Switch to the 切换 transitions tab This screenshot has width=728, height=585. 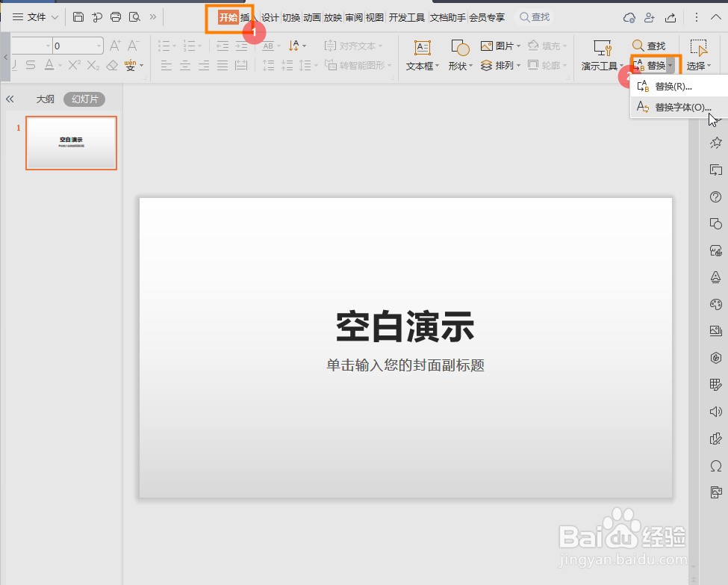coord(291,18)
